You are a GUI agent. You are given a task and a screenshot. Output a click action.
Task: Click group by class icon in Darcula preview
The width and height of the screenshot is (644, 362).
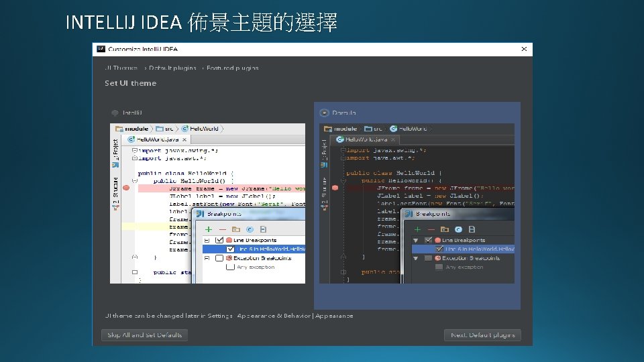(458, 229)
